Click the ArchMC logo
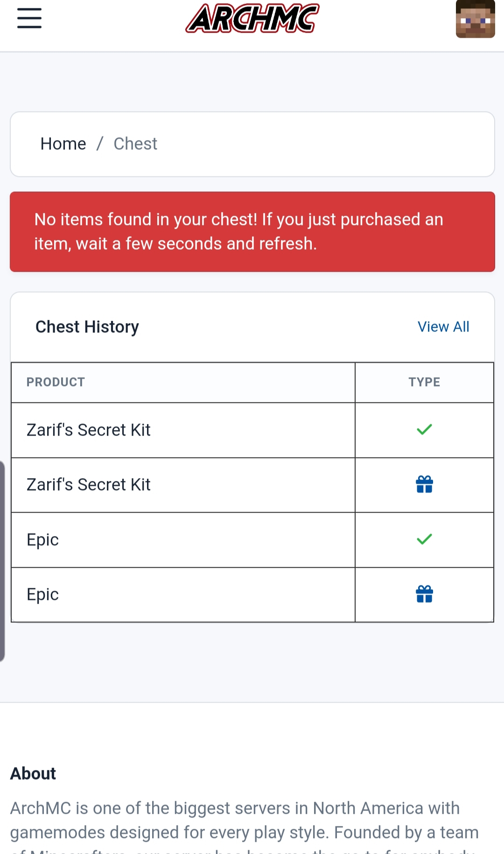 tap(252, 18)
